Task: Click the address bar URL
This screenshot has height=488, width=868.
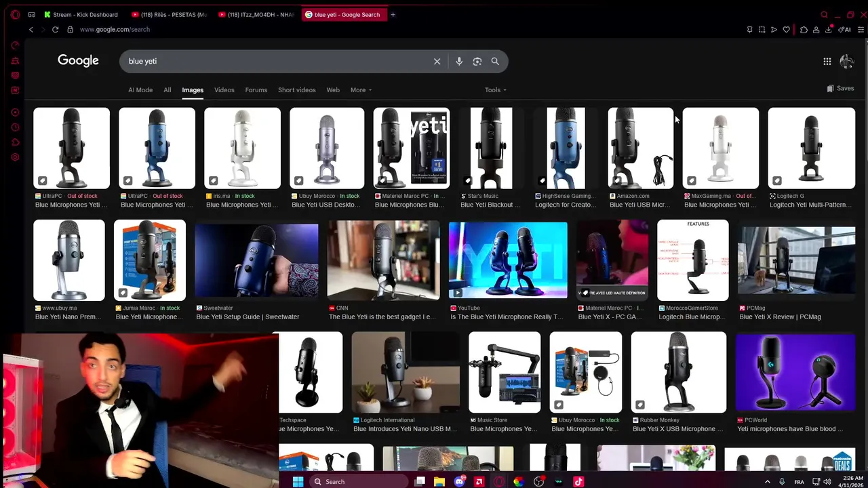Action: click(115, 29)
